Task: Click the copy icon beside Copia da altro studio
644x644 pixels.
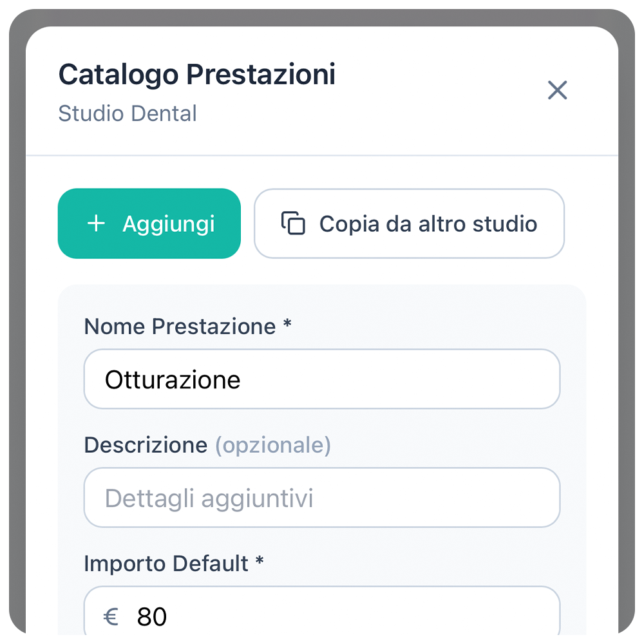Action: coord(293,223)
